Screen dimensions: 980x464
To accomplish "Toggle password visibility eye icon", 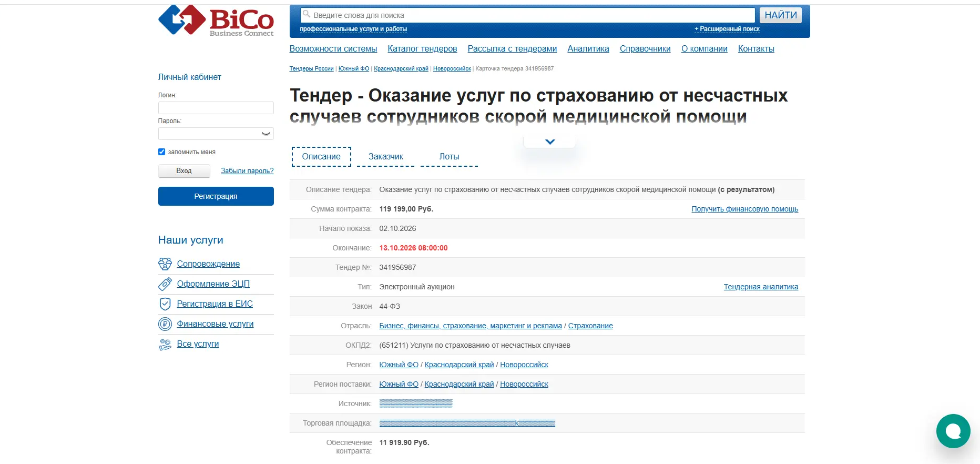I will (266, 134).
